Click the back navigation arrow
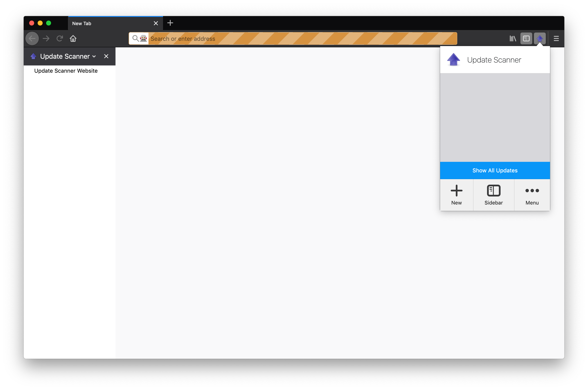This screenshot has height=390, width=588. tap(32, 38)
